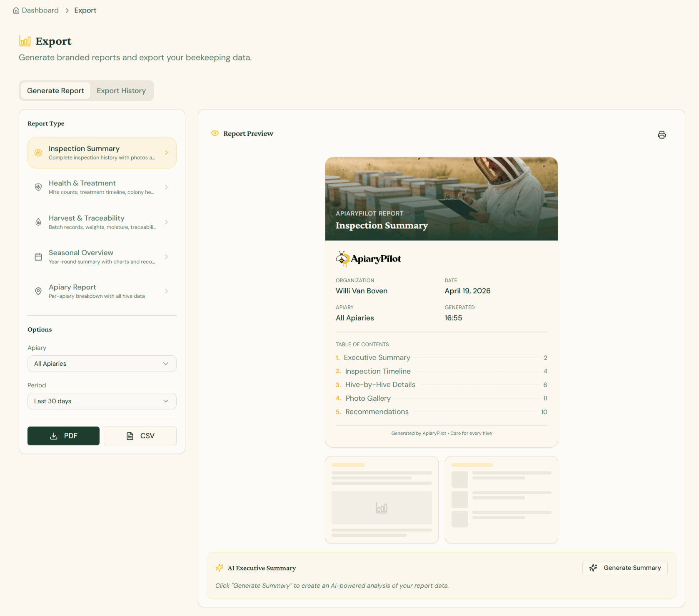Screen dimensions: 699x616
Task: Click the calendar icon for Seasonal Overview
Action: 38,257
